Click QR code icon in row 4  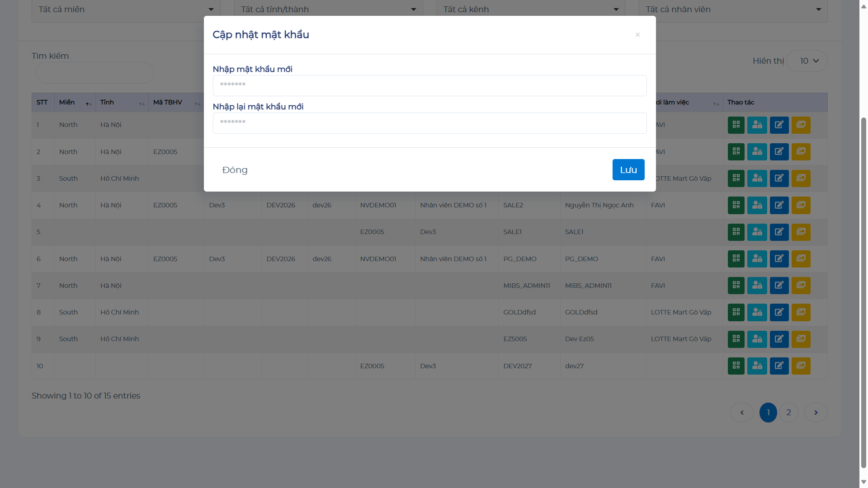coord(736,205)
